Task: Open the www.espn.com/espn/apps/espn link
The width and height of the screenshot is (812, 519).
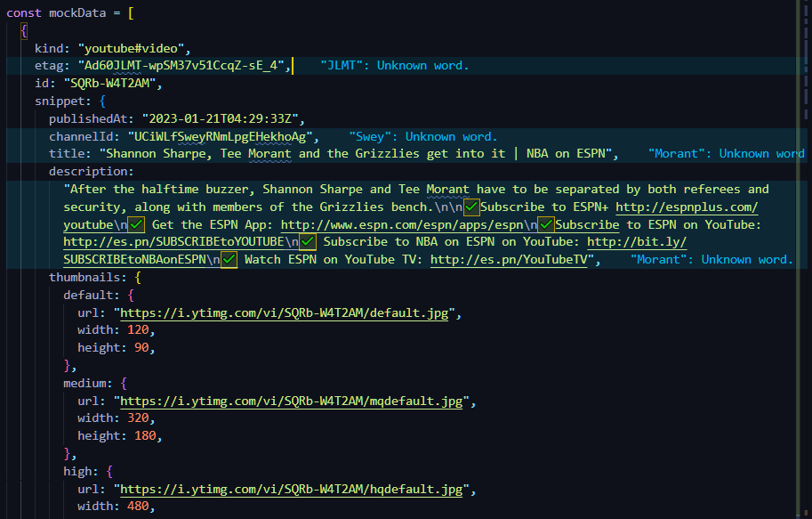Action: click(x=401, y=225)
